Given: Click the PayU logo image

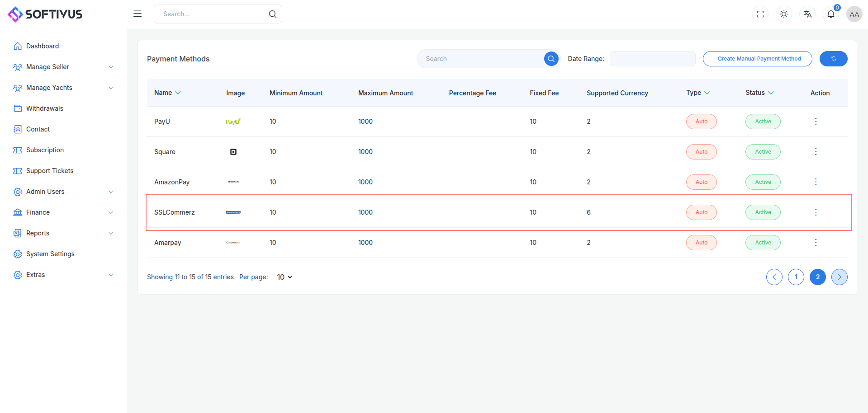Looking at the screenshot, I should click(x=233, y=122).
